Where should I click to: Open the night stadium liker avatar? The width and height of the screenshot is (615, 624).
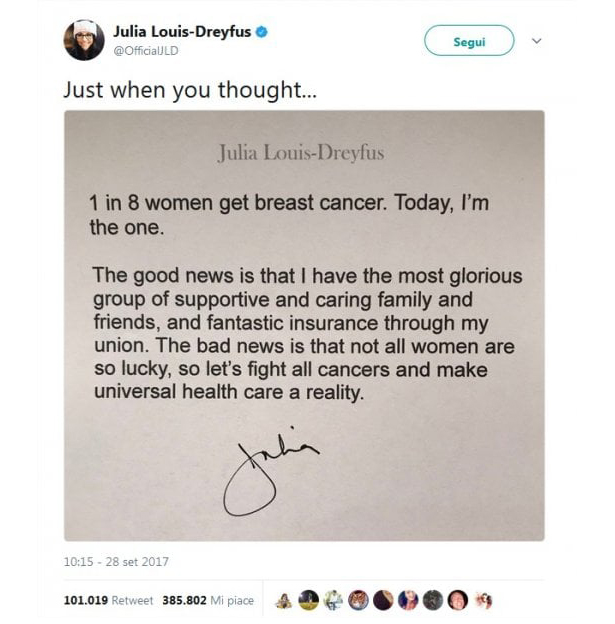click(308, 600)
